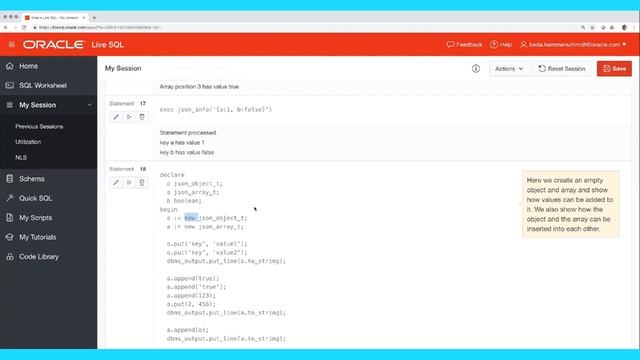Viewport: 640px width, 360px height.
Task: Click the My Tutorials graduation icon
Action: pyautogui.click(x=10, y=237)
